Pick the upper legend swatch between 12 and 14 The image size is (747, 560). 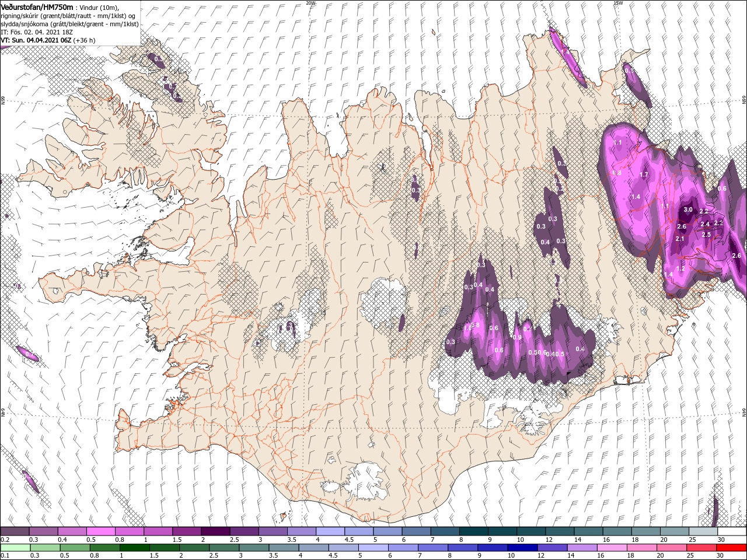click(x=560, y=531)
